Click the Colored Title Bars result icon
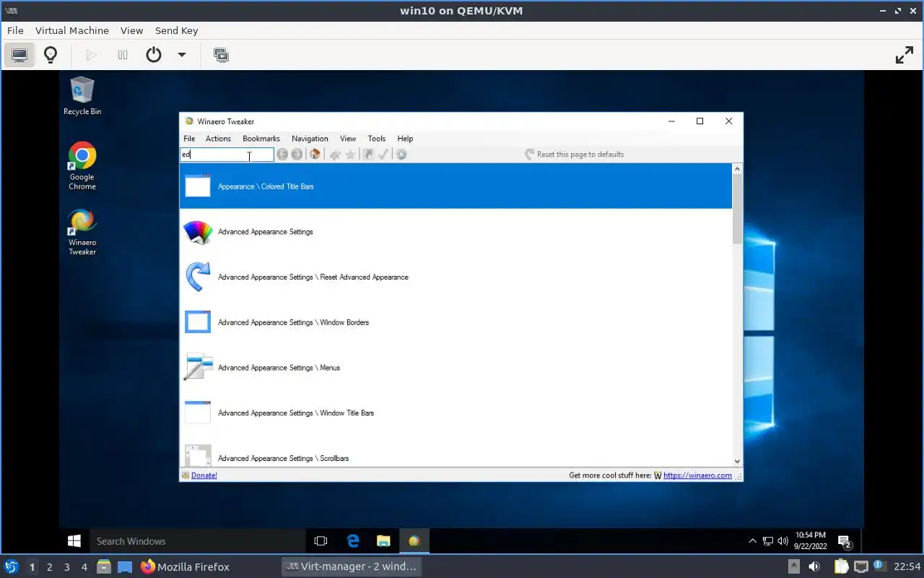924x578 pixels. tap(198, 186)
